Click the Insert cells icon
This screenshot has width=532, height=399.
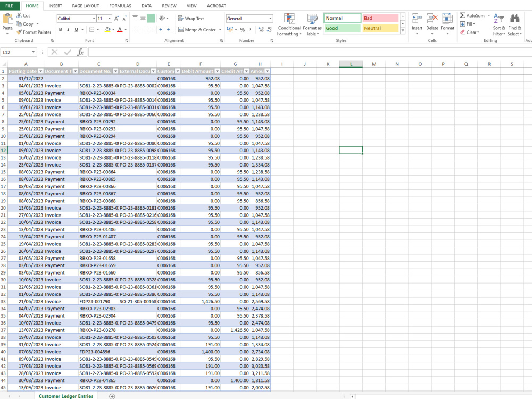pos(417,19)
